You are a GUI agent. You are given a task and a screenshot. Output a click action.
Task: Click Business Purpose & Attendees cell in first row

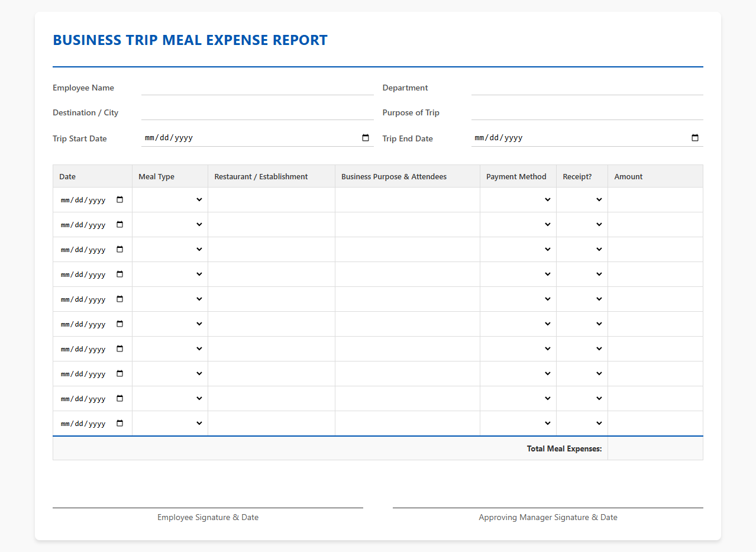(408, 200)
